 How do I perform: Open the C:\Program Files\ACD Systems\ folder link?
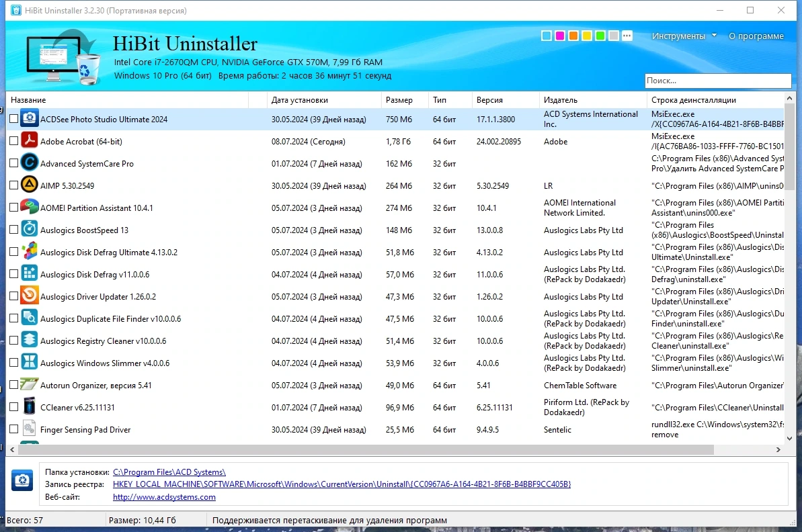pyautogui.click(x=169, y=472)
